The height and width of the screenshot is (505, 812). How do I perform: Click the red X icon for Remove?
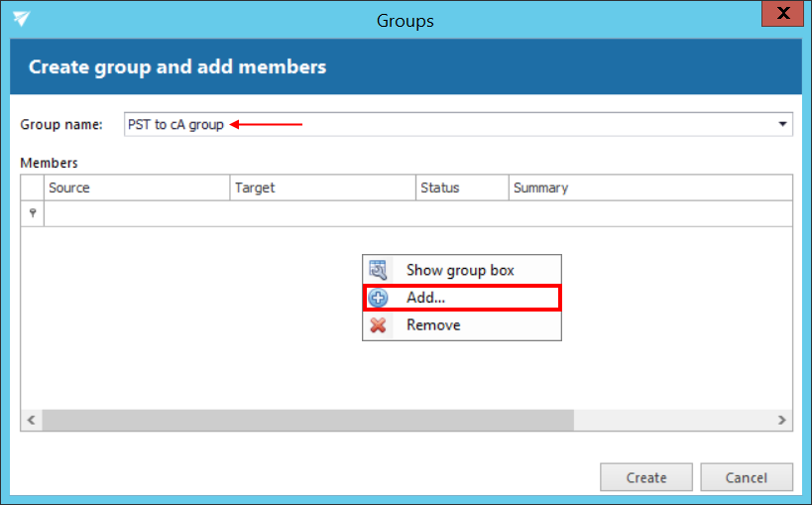coord(378,325)
